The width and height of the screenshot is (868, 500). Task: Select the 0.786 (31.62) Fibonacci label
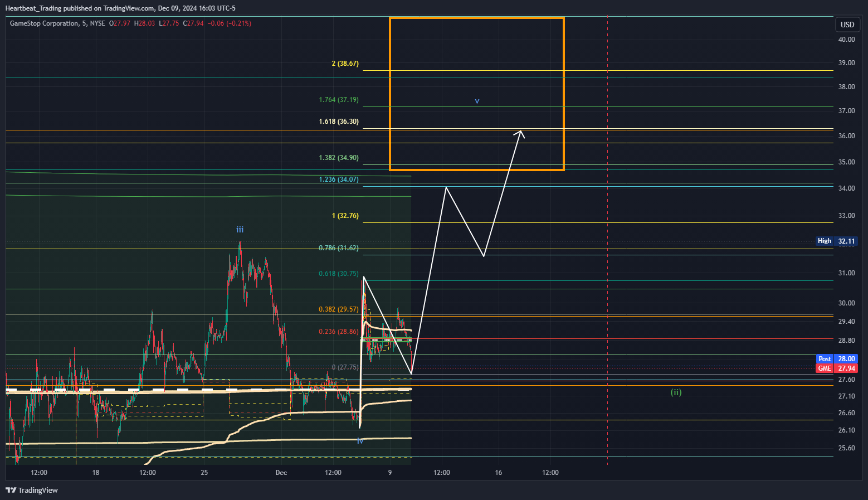339,248
